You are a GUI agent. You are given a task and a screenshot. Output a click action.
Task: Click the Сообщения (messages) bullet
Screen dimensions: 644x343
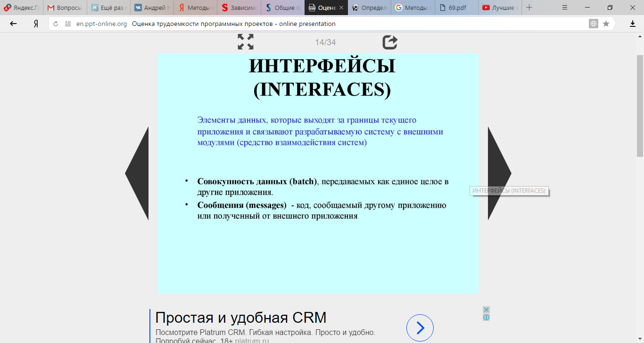pyautogui.click(x=322, y=211)
